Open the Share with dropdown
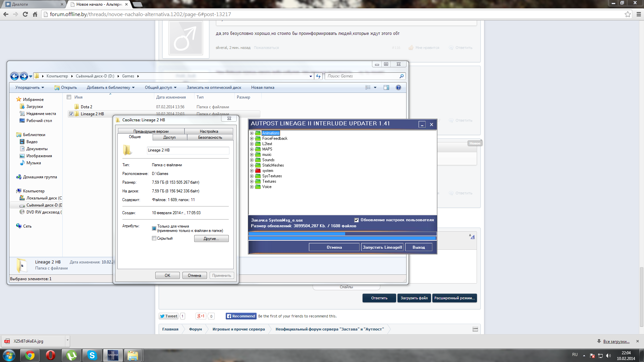644x362 pixels. pyautogui.click(x=161, y=87)
